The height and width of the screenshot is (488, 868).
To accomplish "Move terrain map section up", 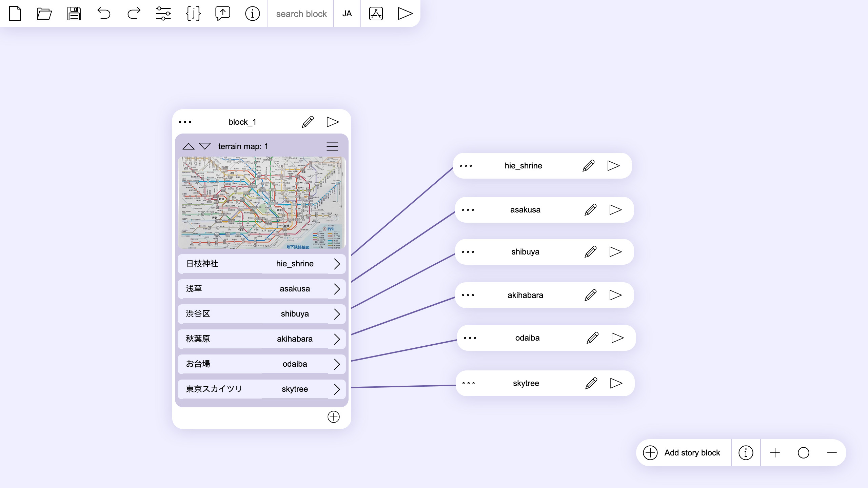I will (x=189, y=146).
